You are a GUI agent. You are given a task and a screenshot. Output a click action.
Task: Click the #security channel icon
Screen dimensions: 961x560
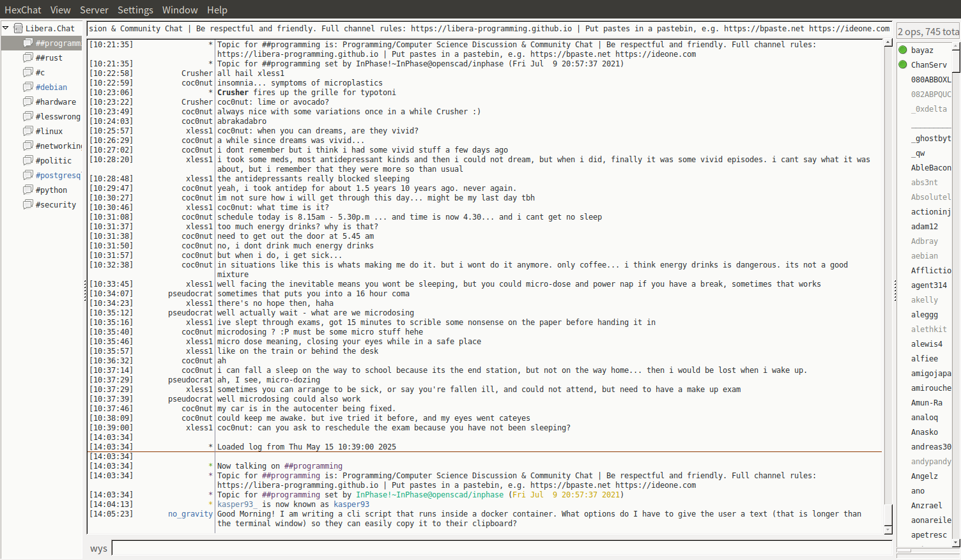[27, 204]
